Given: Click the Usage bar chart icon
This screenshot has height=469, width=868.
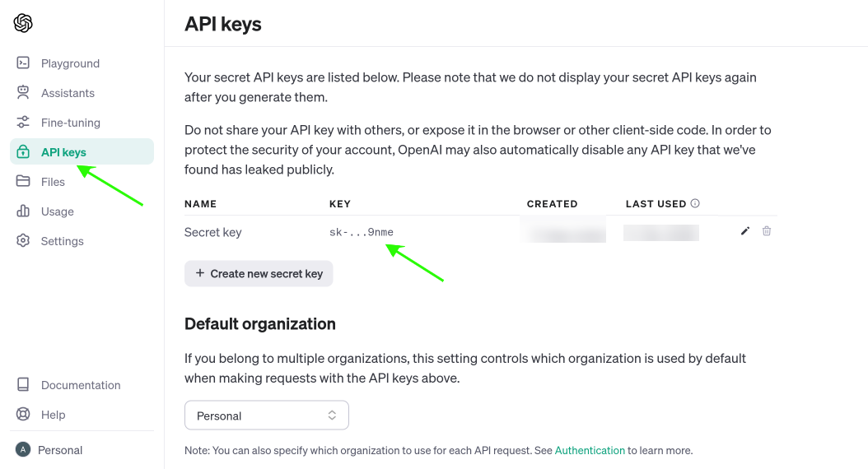Looking at the screenshot, I should [23, 211].
